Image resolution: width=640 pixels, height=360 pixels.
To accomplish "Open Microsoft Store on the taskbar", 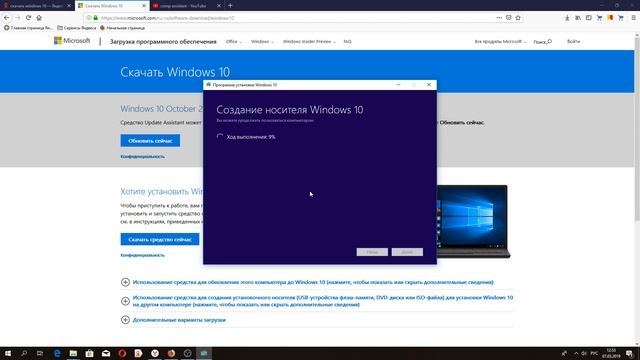I will [x=89, y=353].
